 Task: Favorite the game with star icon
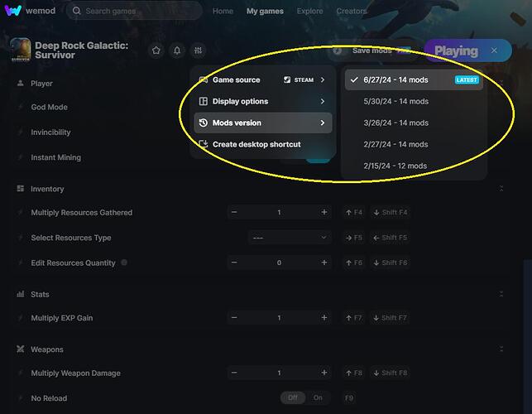[156, 51]
